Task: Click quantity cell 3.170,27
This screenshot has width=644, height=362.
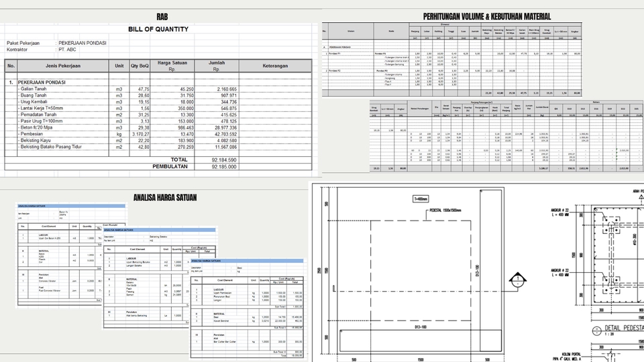Action: pos(141,134)
